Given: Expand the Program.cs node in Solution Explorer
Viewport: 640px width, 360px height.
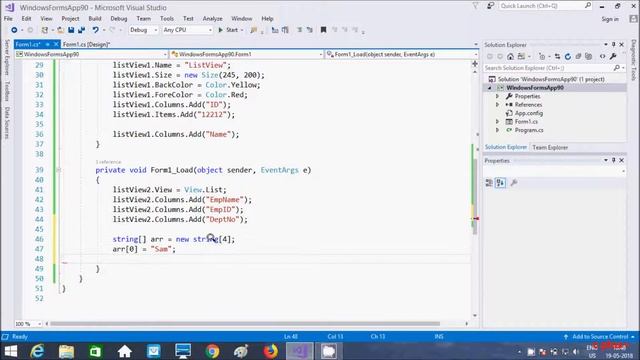Looking at the screenshot, I should [497, 130].
